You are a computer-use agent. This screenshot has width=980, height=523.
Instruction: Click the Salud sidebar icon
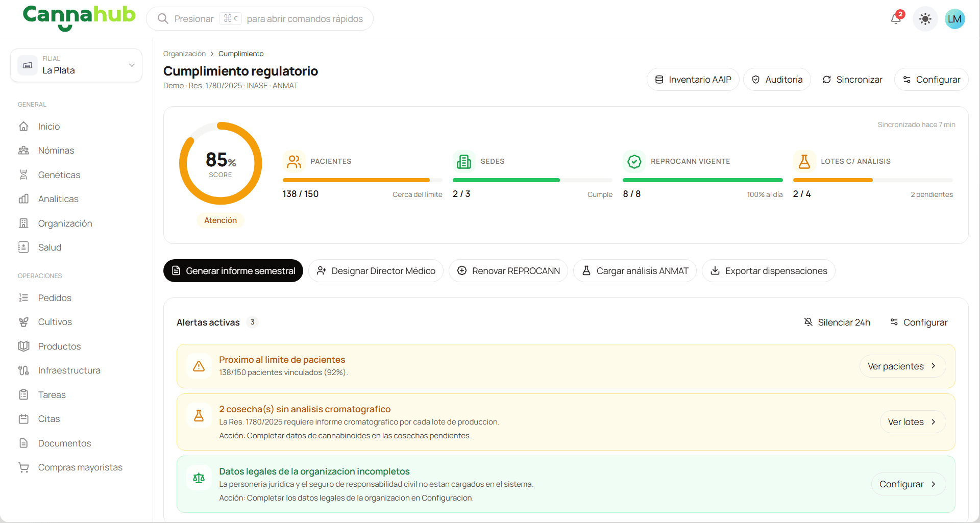pos(23,247)
